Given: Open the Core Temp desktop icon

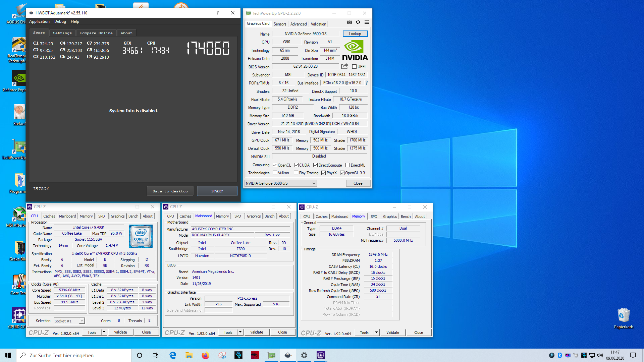Looking at the screenshot, I should click(x=18, y=284).
